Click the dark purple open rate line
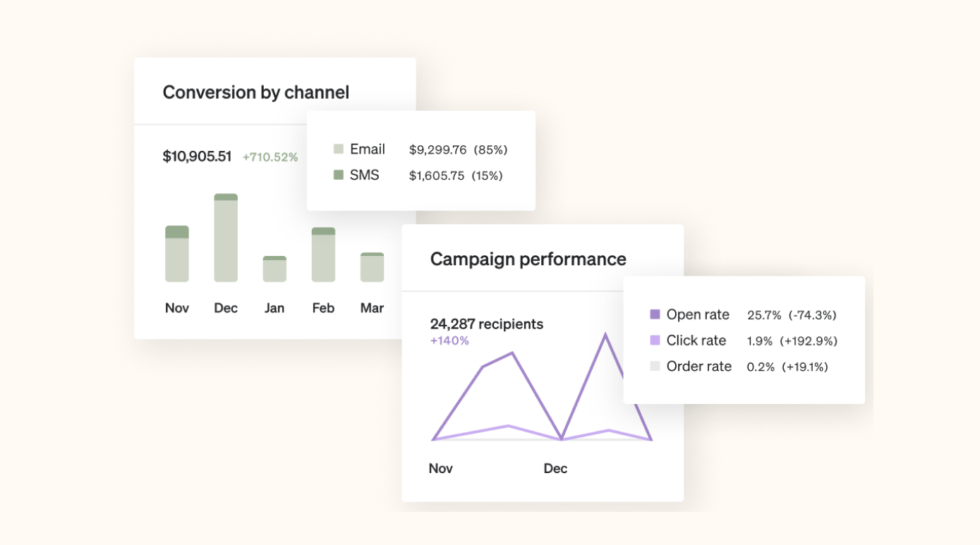 (x=536, y=396)
